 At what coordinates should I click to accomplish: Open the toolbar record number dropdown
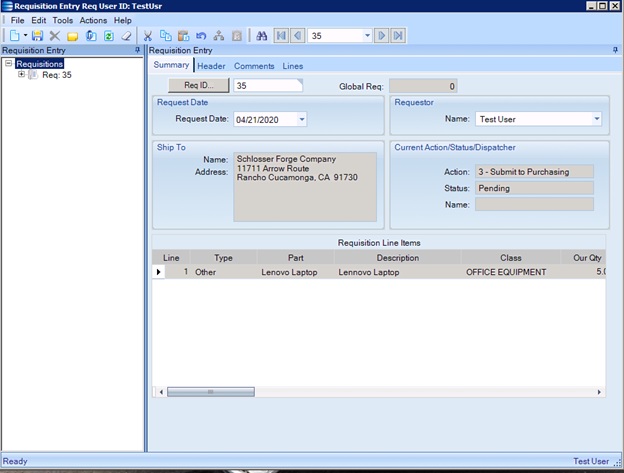pos(367,35)
